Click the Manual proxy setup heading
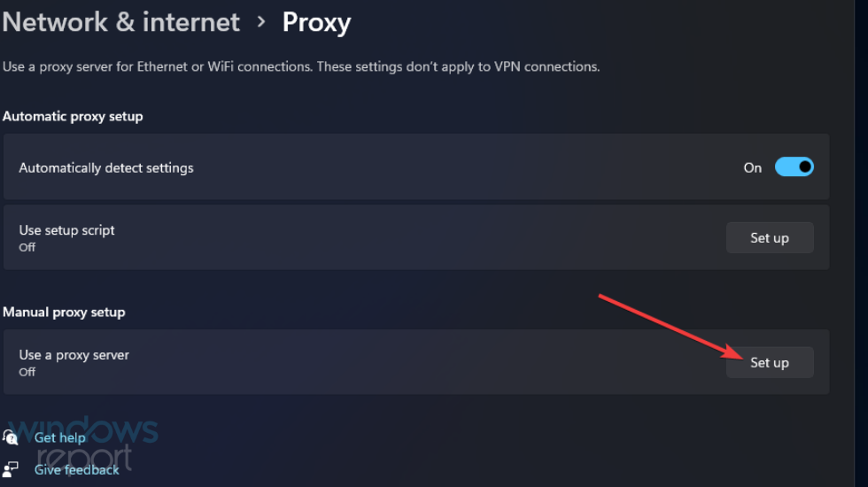 pos(64,312)
